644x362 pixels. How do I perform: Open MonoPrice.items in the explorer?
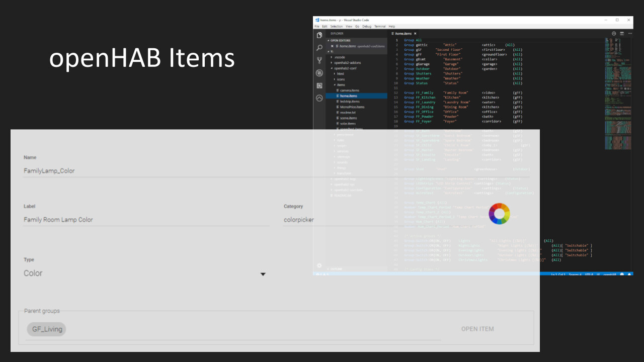[357, 107]
